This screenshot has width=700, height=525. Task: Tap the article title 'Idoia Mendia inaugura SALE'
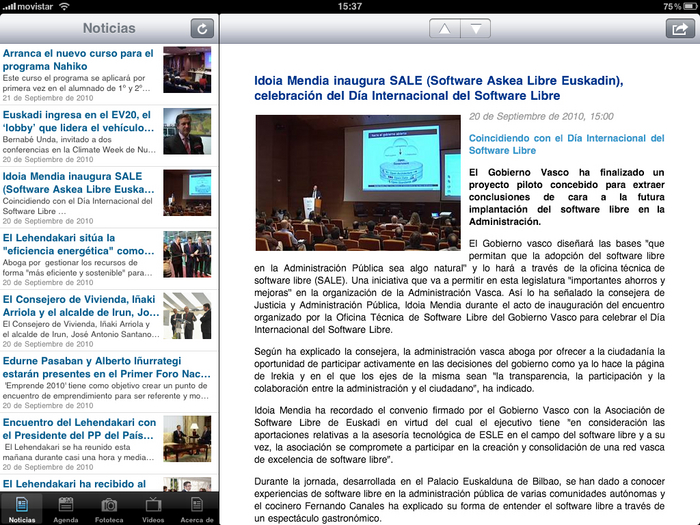(439, 88)
